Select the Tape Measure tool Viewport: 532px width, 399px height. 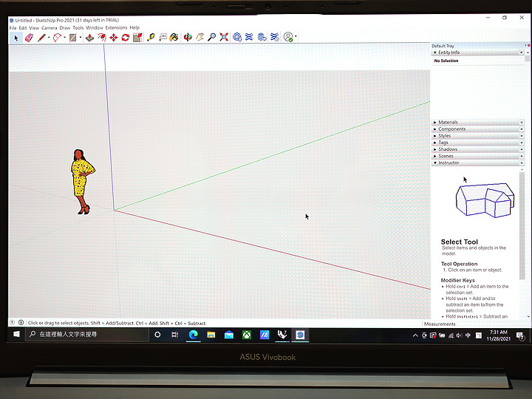click(151, 37)
